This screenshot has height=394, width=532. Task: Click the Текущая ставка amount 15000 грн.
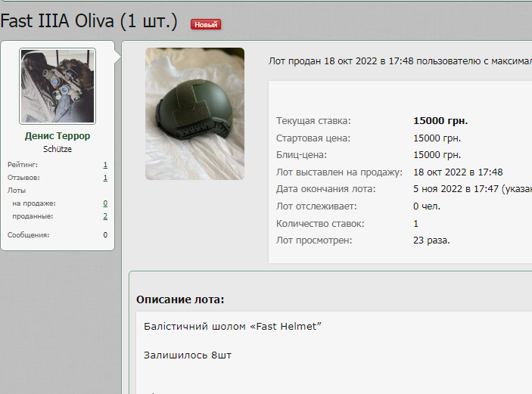click(x=440, y=121)
